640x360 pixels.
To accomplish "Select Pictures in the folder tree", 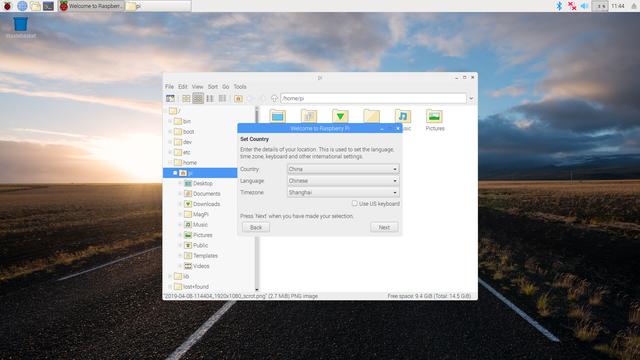I will [198, 235].
